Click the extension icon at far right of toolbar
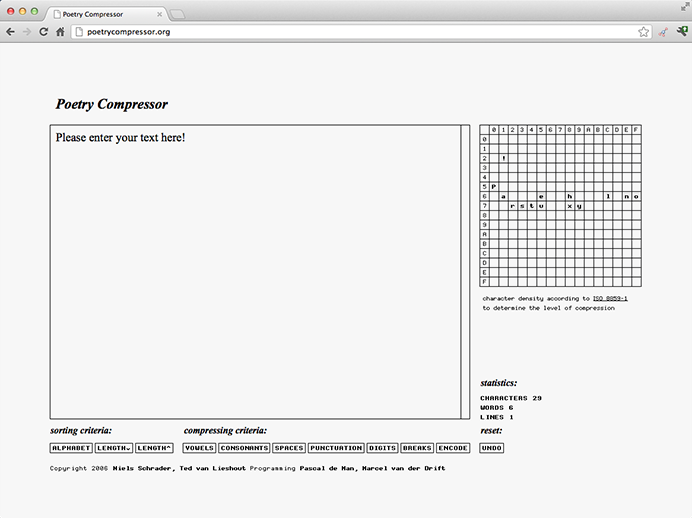Viewport: 692px width, 518px height. pyautogui.click(x=681, y=32)
